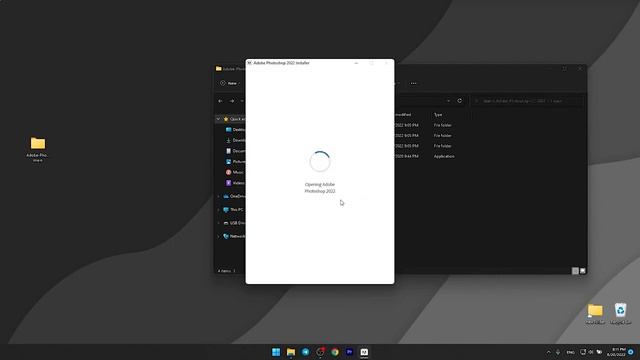Switch ENG input language indicator
640x360 pixels.
tap(570, 352)
